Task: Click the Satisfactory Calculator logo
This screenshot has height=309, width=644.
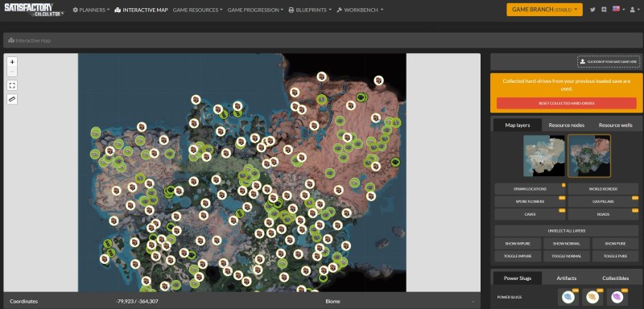Action: click(34, 10)
